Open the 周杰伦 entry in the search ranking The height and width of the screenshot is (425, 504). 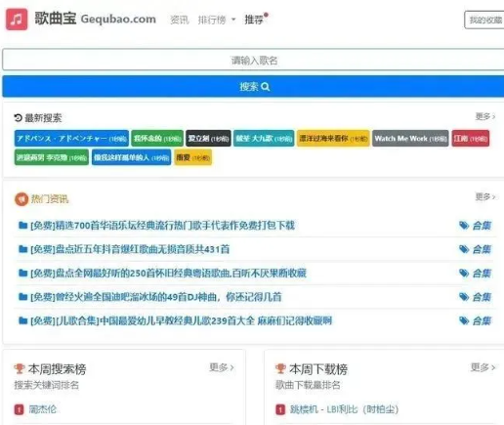coord(43,409)
